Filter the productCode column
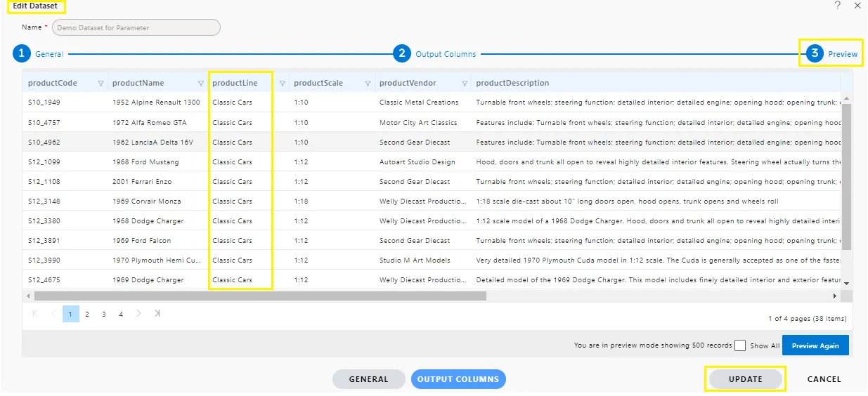Image resolution: width=868 pixels, height=396 pixels. pos(101,84)
